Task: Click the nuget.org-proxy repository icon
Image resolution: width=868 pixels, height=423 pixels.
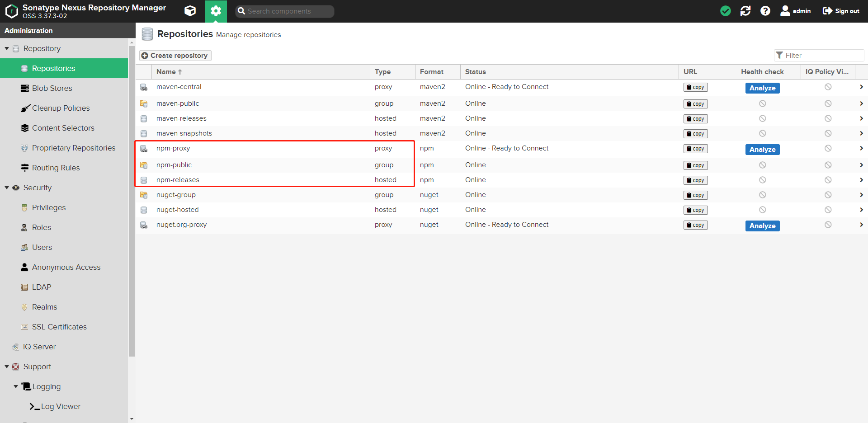Action: [x=144, y=225]
